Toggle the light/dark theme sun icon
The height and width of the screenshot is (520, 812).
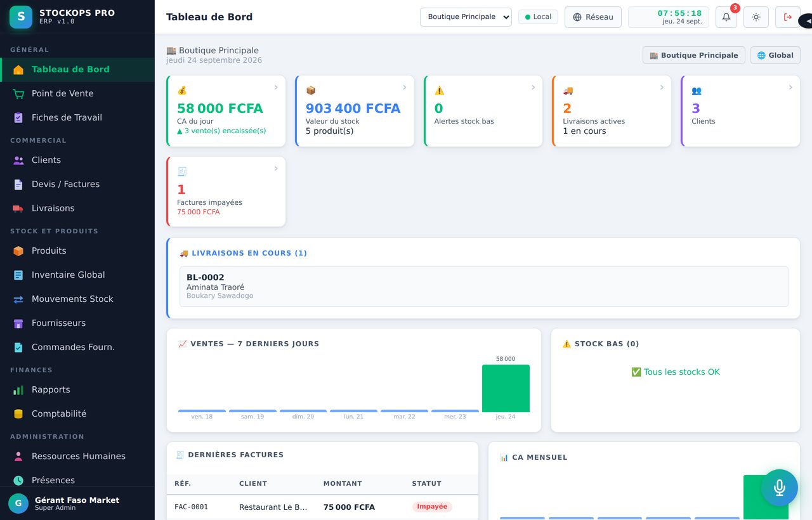pos(756,17)
